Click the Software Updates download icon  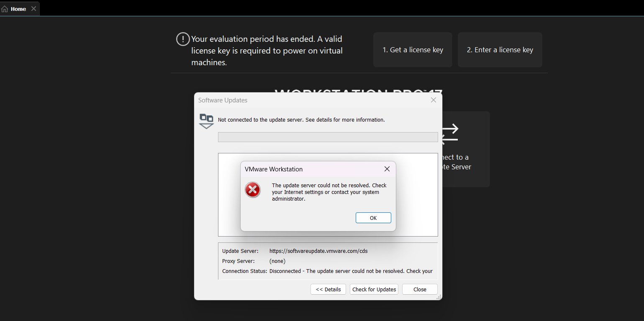pyautogui.click(x=206, y=121)
